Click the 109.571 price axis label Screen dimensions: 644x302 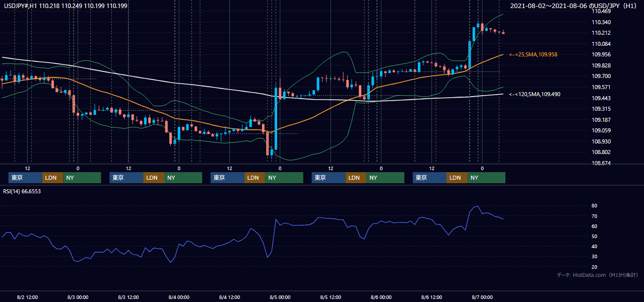(x=602, y=87)
